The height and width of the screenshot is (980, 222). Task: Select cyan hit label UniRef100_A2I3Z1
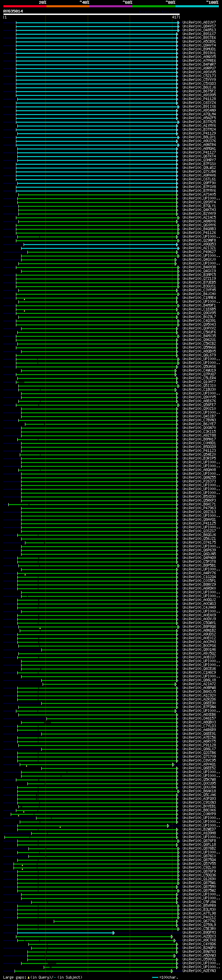point(199,248)
